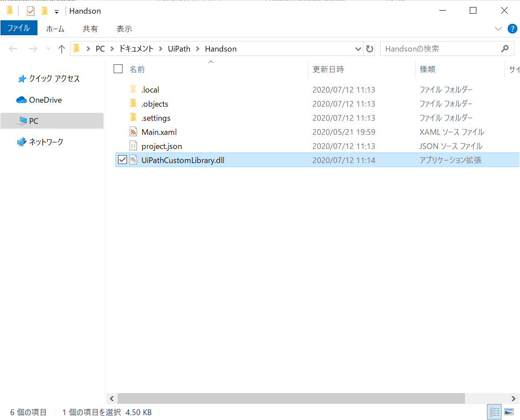This screenshot has height=420, width=520.
Task: Open the 表示 ribbon tab
Action: pos(124,29)
